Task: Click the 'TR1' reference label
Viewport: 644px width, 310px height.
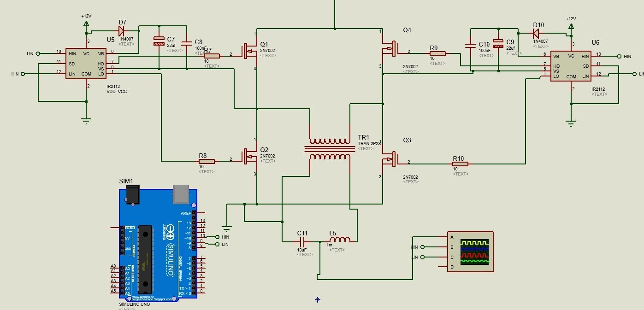Action: pos(364,138)
